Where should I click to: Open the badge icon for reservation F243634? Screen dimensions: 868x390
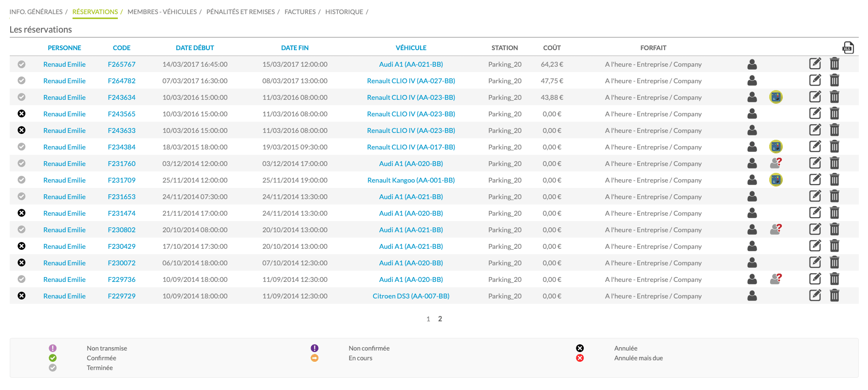(x=776, y=97)
